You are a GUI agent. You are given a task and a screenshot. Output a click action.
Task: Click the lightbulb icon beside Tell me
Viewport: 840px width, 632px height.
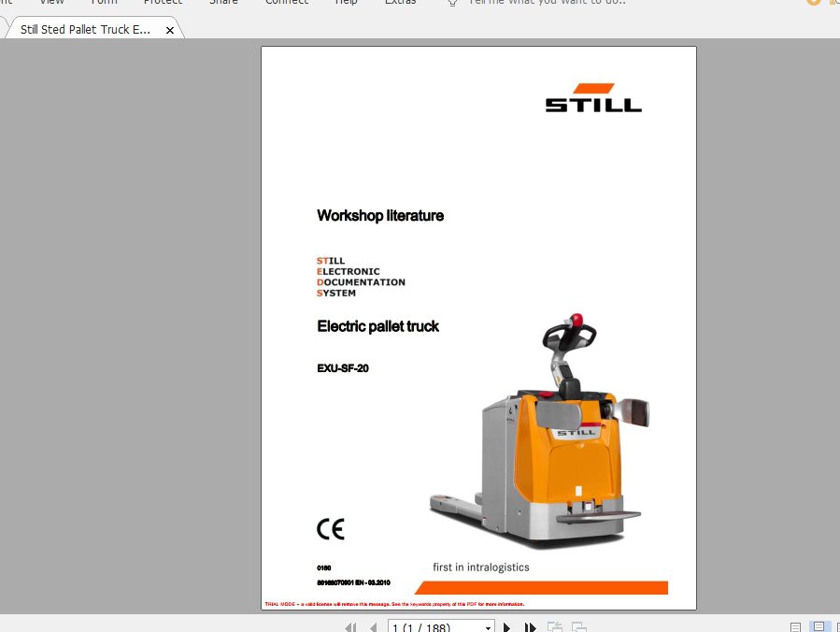click(x=452, y=2)
